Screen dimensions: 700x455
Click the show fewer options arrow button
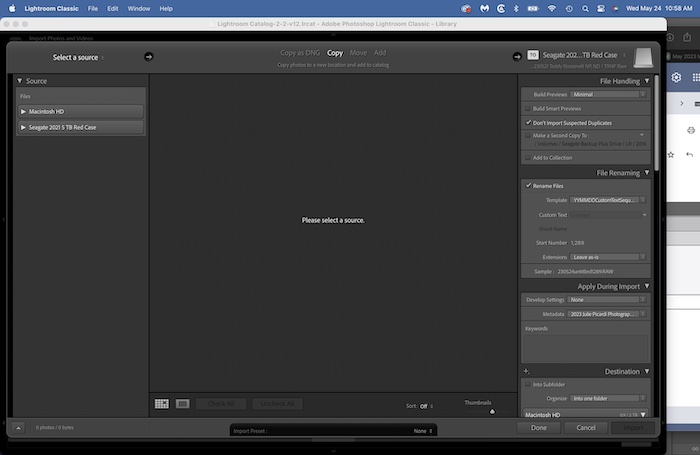[18, 428]
